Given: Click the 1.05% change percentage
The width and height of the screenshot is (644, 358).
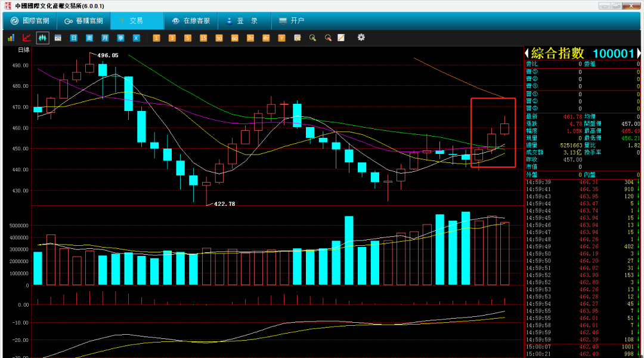Looking at the screenshot, I should coord(574,131).
